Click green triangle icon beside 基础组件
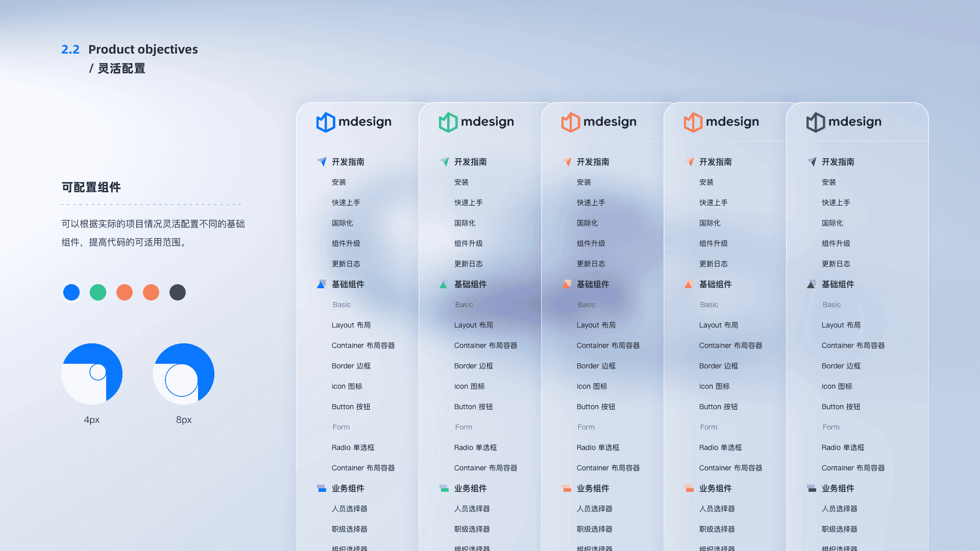 coord(443,285)
